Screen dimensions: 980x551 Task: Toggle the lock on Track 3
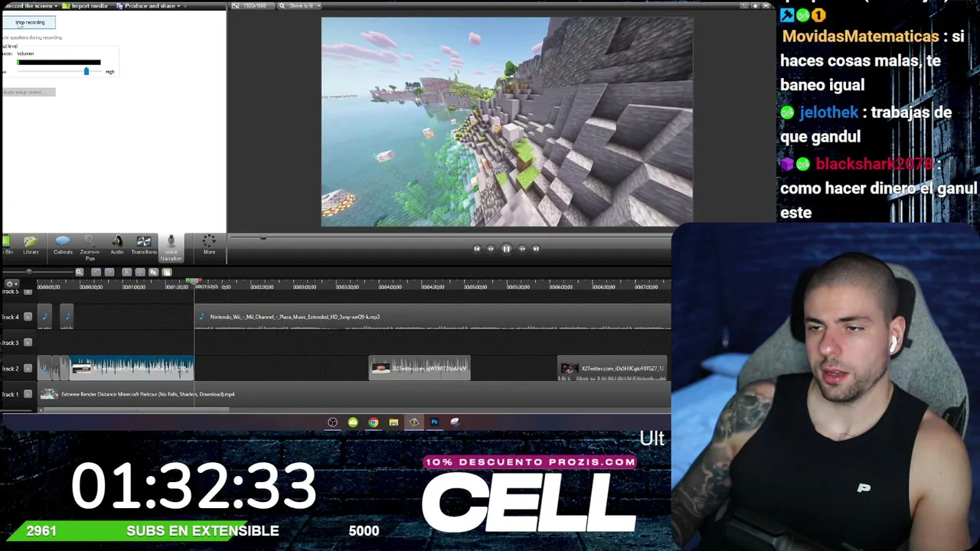[x=28, y=342]
